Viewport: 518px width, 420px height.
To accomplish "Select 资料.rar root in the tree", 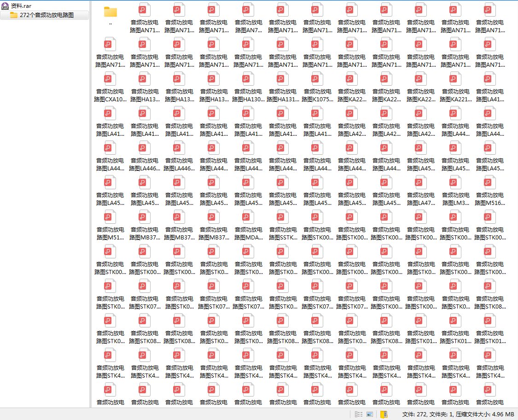I will point(17,6).
